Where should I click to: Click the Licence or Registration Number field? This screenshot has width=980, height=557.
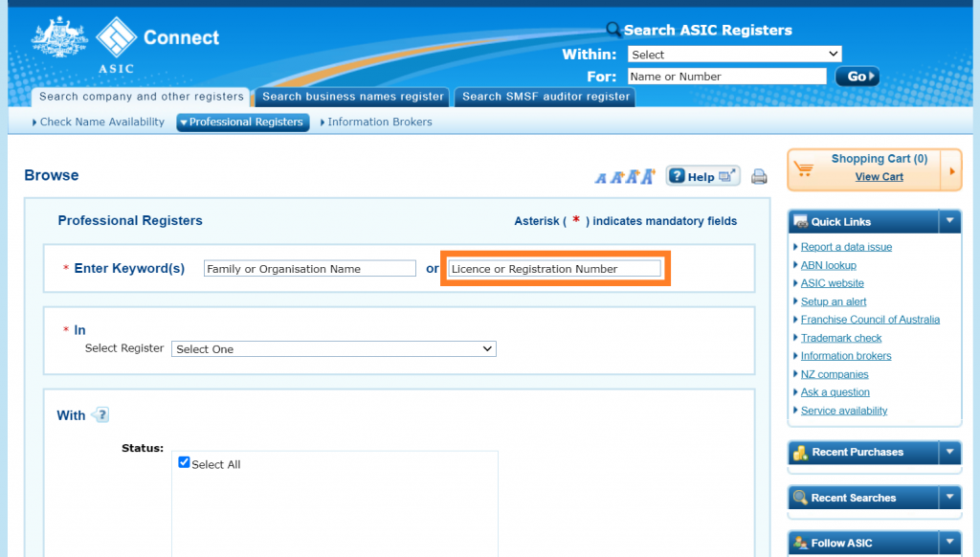pyautogui.click(x=555, y=268)
